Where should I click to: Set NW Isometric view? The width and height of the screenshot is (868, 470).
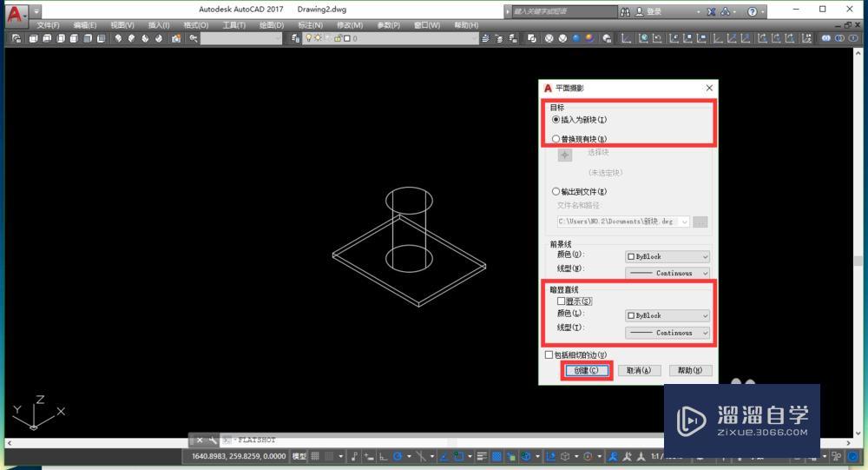tap(159, 39)
